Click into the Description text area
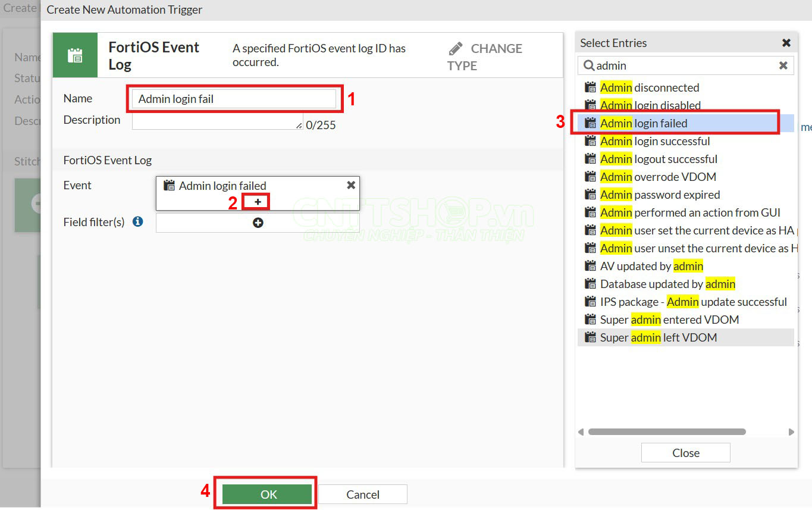This screenshot has width=812, height=510. pos(217,121)
